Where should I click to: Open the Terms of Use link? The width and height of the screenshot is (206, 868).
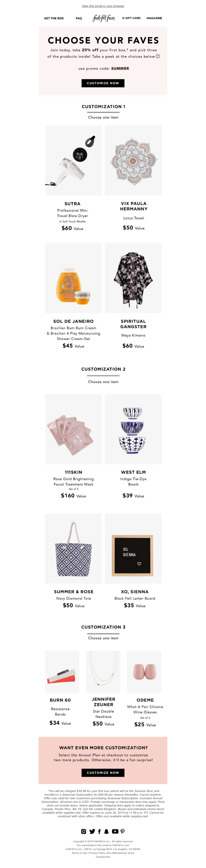pyautogui.click(x=79, y=853)
